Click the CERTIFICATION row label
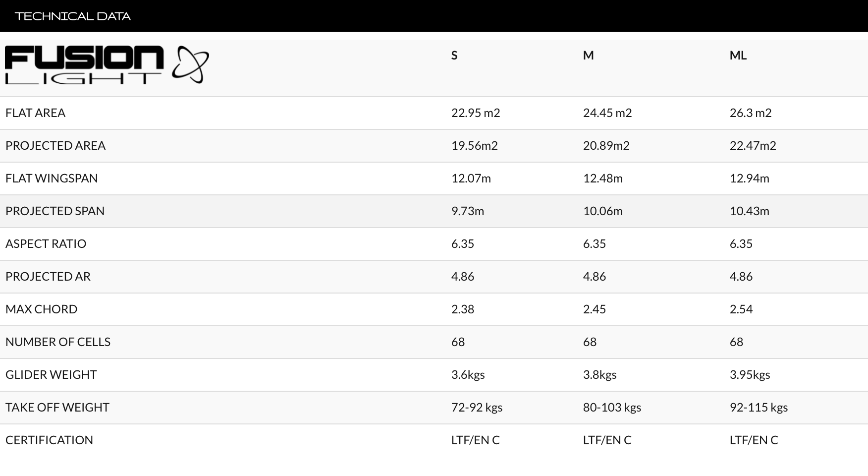The width and height of the screenshot is (868, 476). [49, 440]
